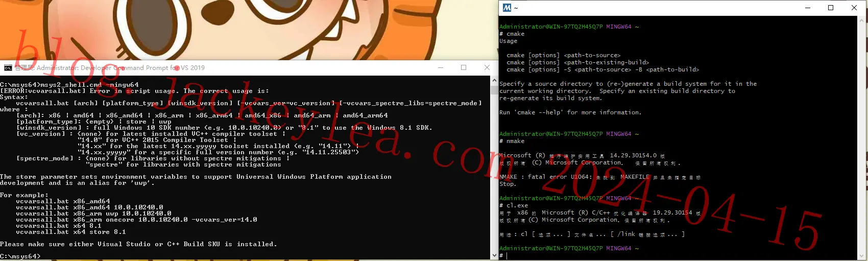Minimize the MINGW64 terminal window
The width and height of the screenshot is (868, 261).
808,8
